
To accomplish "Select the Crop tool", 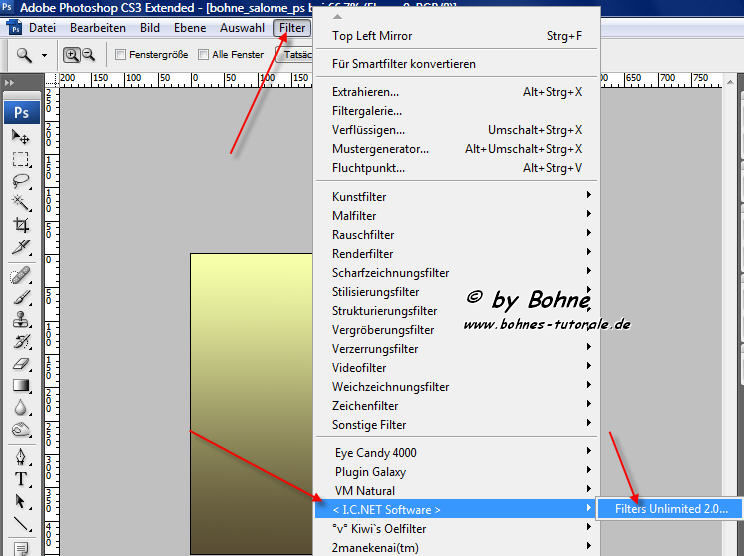I will [20, 226].
